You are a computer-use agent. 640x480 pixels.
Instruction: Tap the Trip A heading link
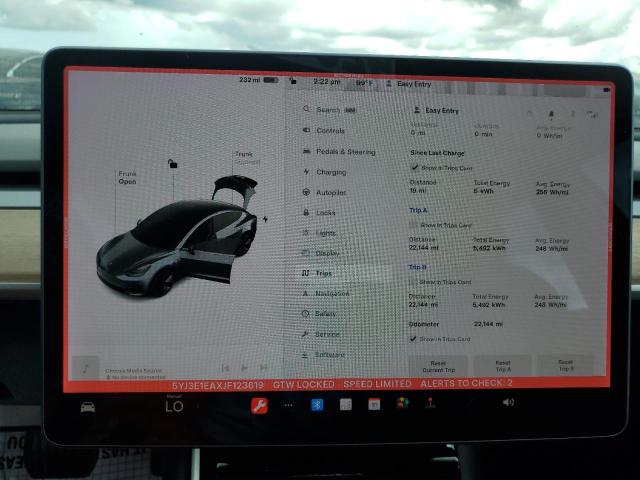pos(418,210)
